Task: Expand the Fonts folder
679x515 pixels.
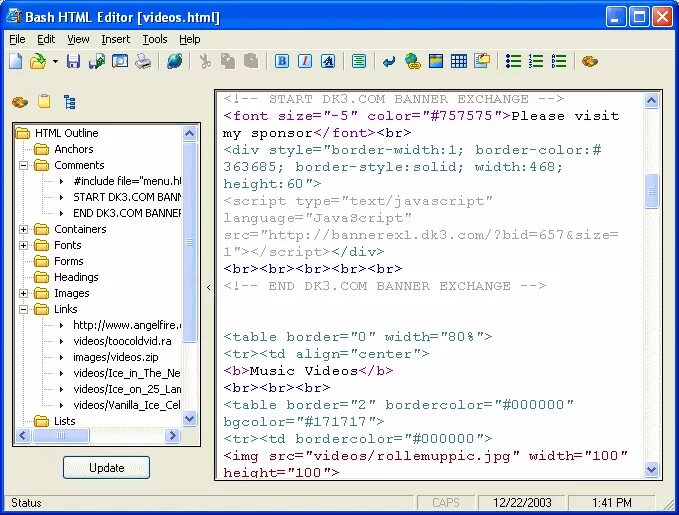Action: click(23, 246)
